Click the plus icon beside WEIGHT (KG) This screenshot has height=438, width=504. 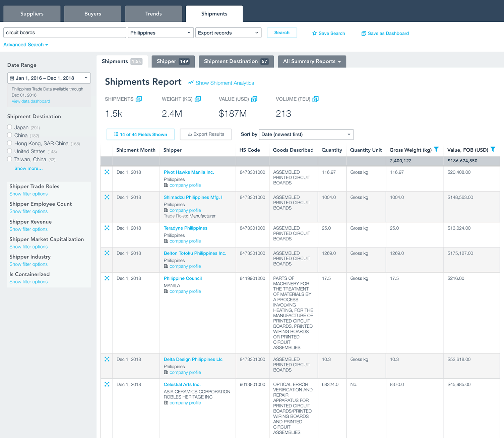(198, 99)
